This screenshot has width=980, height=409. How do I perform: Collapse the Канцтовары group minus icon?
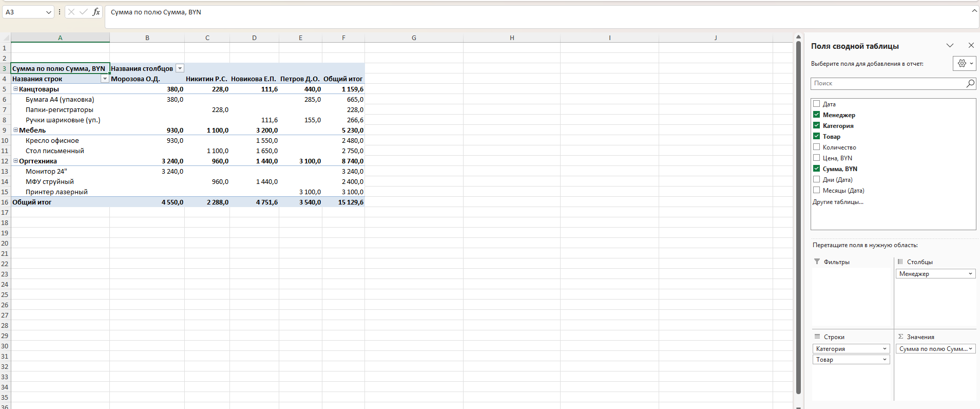(x=15, y=89)
